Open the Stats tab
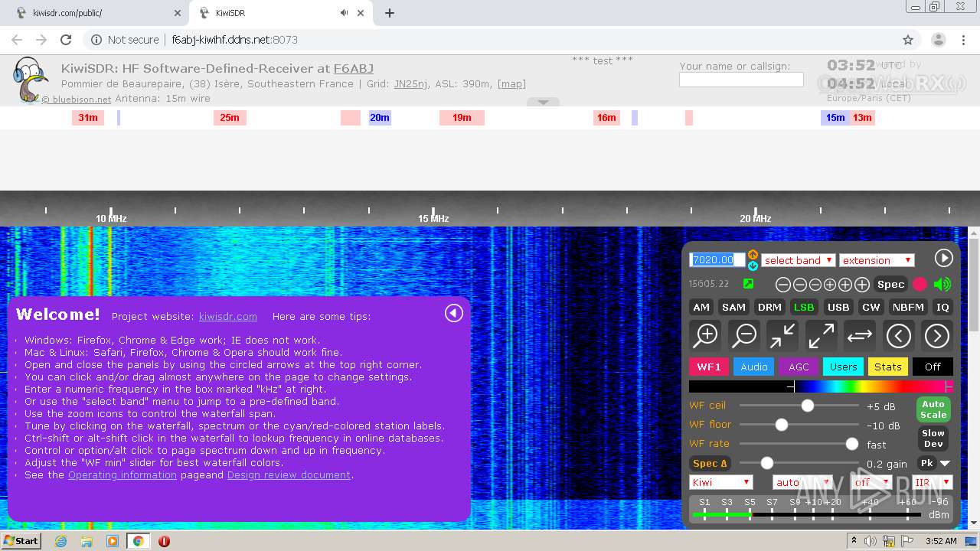980x551 pixels. click(x=887, y=367)
